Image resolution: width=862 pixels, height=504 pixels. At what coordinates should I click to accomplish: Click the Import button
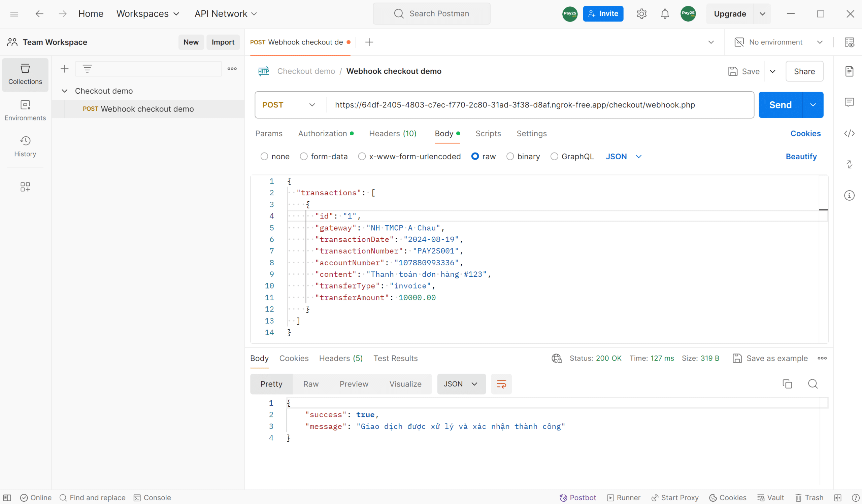(x=223, y=42)
